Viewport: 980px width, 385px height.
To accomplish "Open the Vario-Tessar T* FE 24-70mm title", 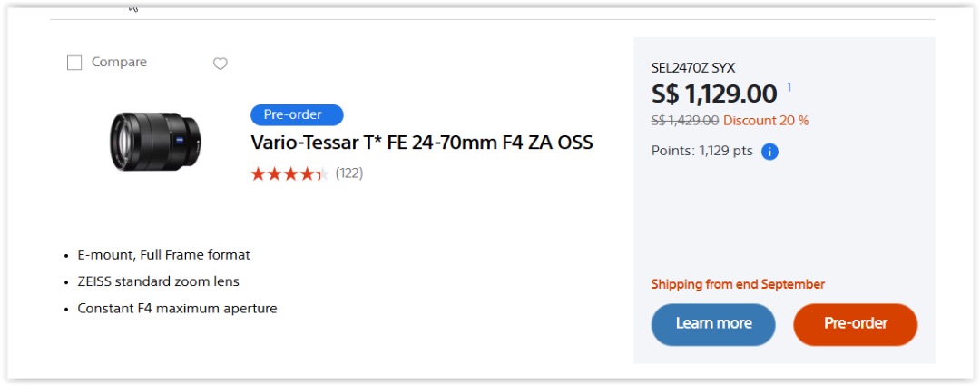I will coord(421,143).
